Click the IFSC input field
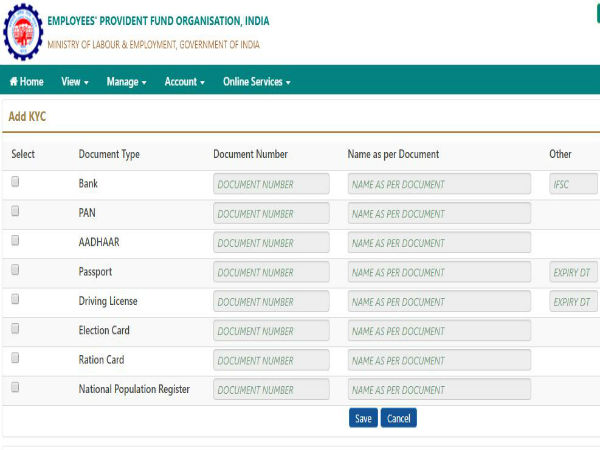 point(573,185)
